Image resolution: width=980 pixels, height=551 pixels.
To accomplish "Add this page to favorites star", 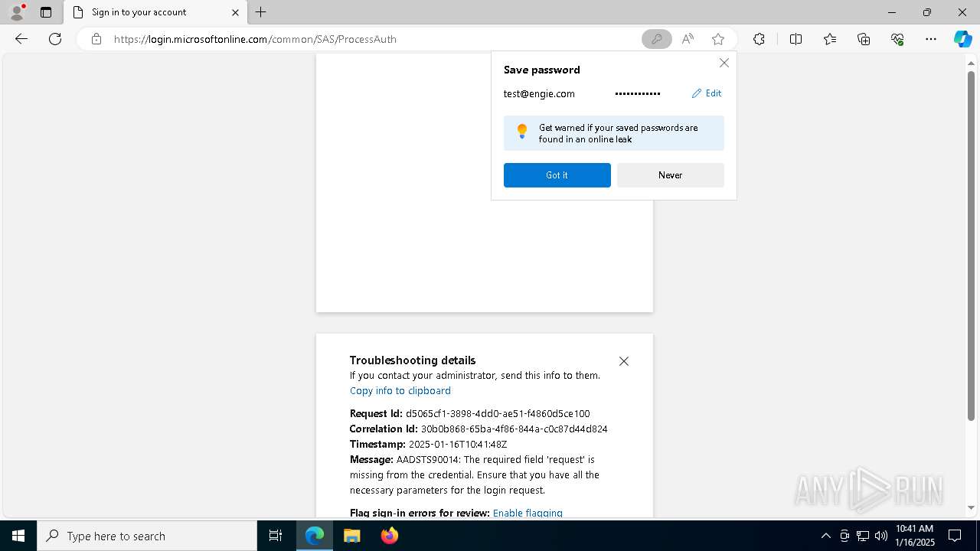I will (x=717, y=39).
